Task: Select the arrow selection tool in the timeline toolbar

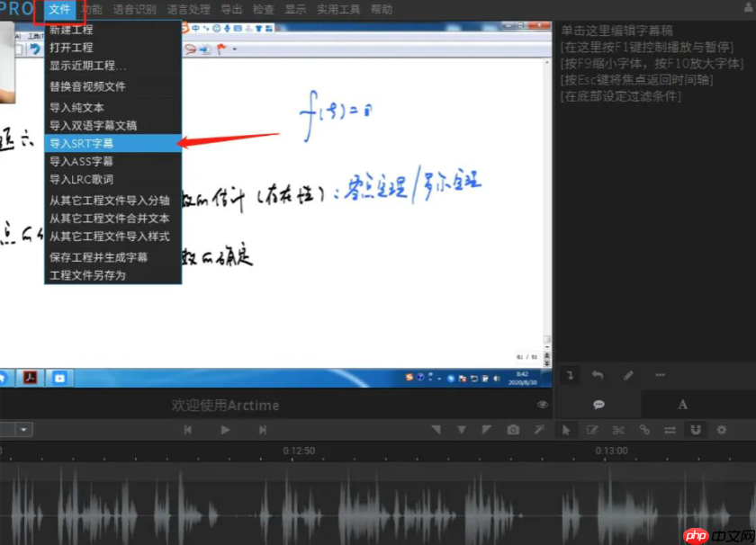Action: (x=567, y=430)
